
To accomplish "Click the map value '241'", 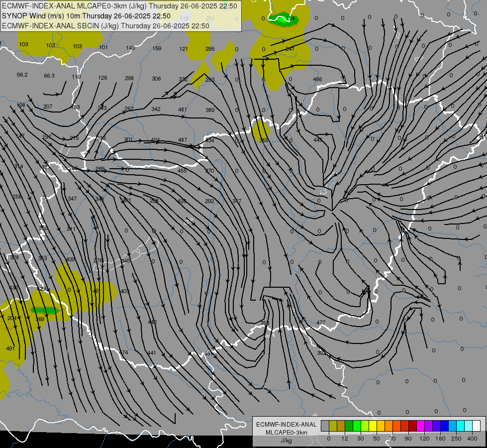I will coord(290,49).
